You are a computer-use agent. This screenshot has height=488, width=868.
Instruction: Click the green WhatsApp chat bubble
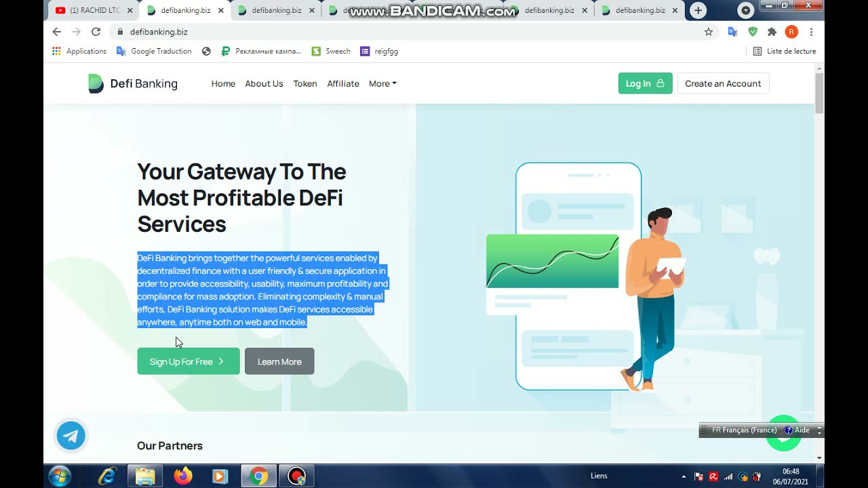coord(784,433)
